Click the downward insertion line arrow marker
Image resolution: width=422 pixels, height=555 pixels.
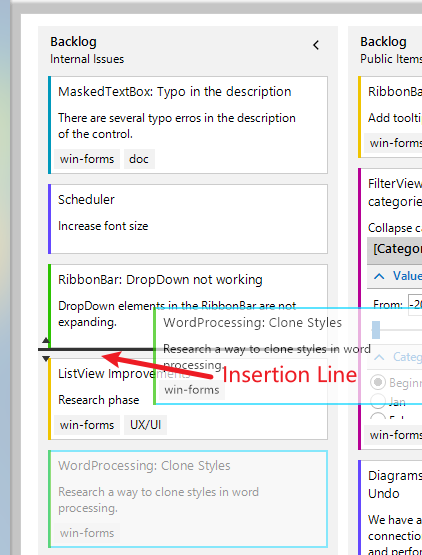(x=46, y=359)
